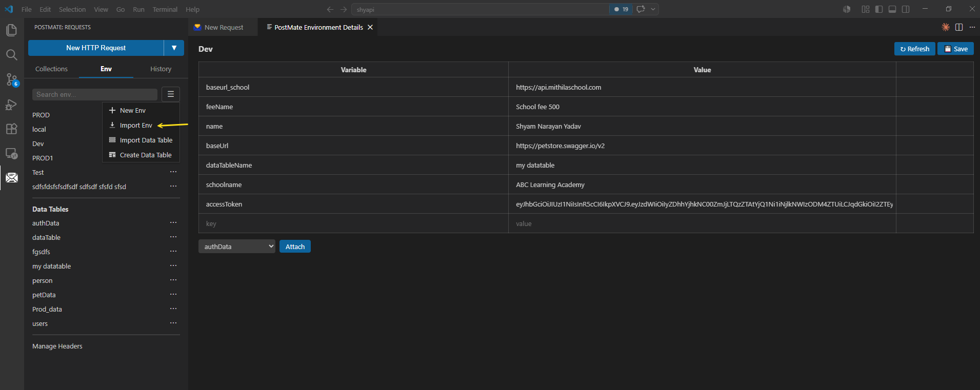Open the Copilot chat icon in title bar

pos(641,9)
